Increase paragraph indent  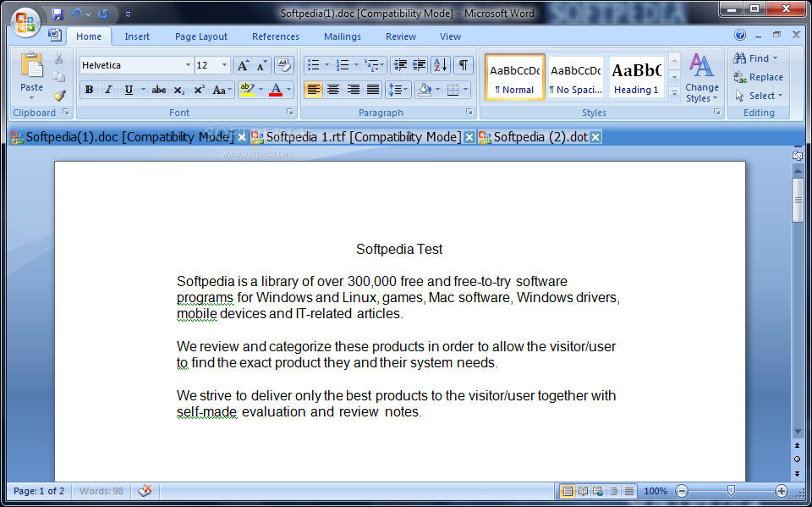click(x=419, y=65)
